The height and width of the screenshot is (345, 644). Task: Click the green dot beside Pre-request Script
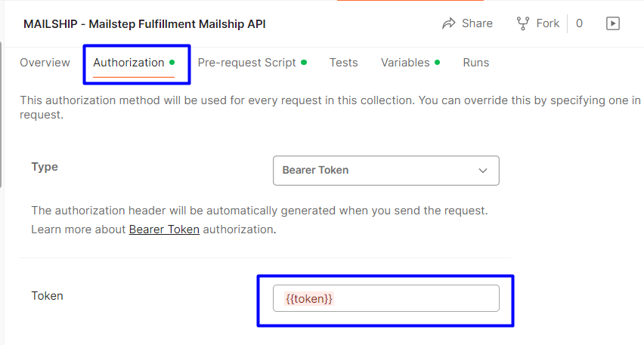[x=304, y=63]
